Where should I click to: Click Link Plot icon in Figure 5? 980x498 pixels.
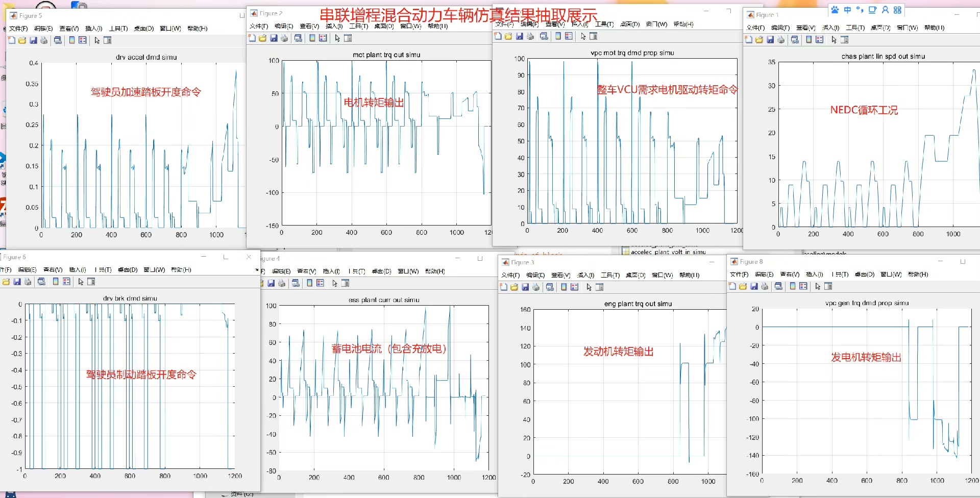[58, 40]
